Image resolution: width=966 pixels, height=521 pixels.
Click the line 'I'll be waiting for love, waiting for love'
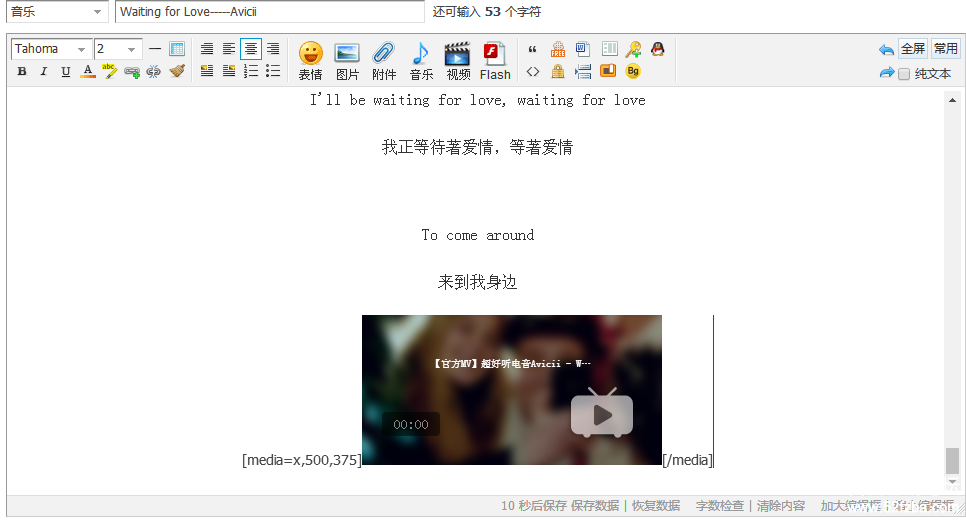477,100
